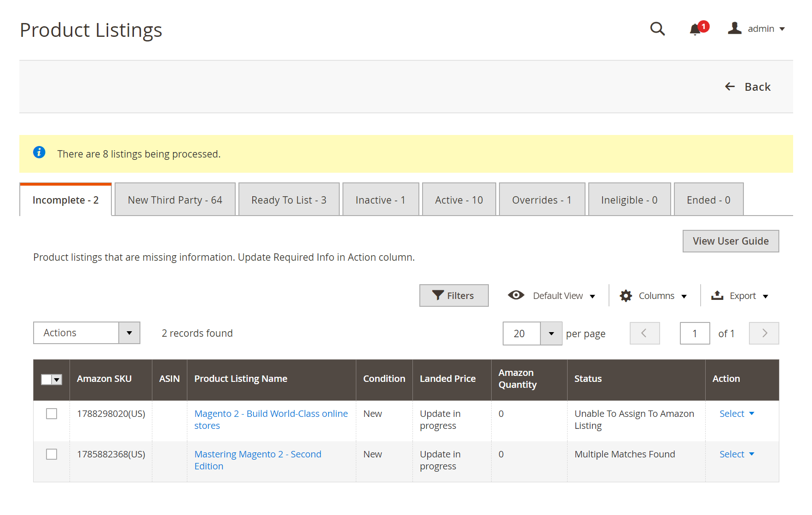Viewport: 812px width, 515px height.
Task: Open the per page size dropdown arrow
Action: 551,334
